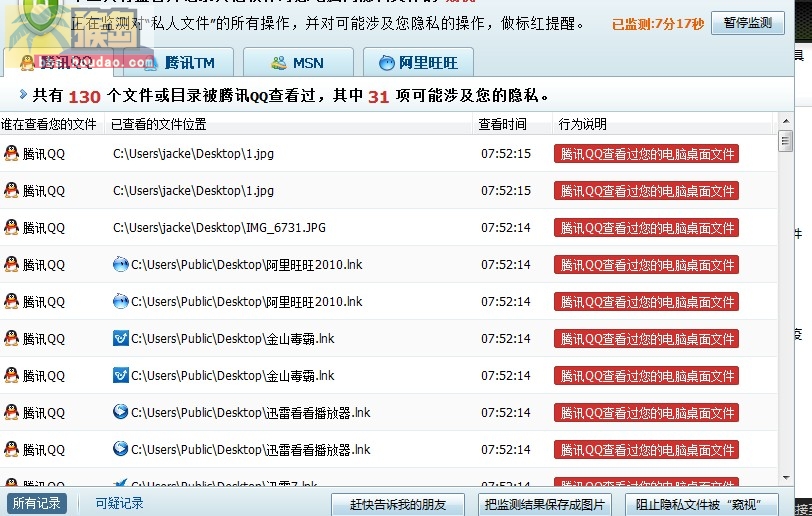Screen dimensions: 812x516
Task: Click the scrollbar down arrow
Action: click(786, 478)
